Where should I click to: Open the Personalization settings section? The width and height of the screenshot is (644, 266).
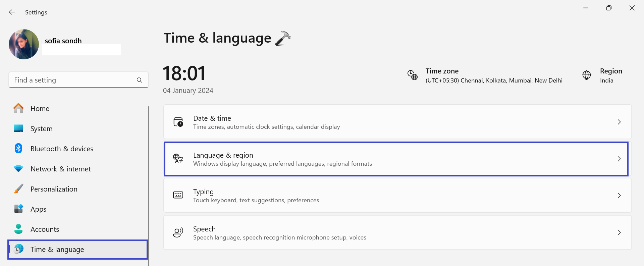54,189
